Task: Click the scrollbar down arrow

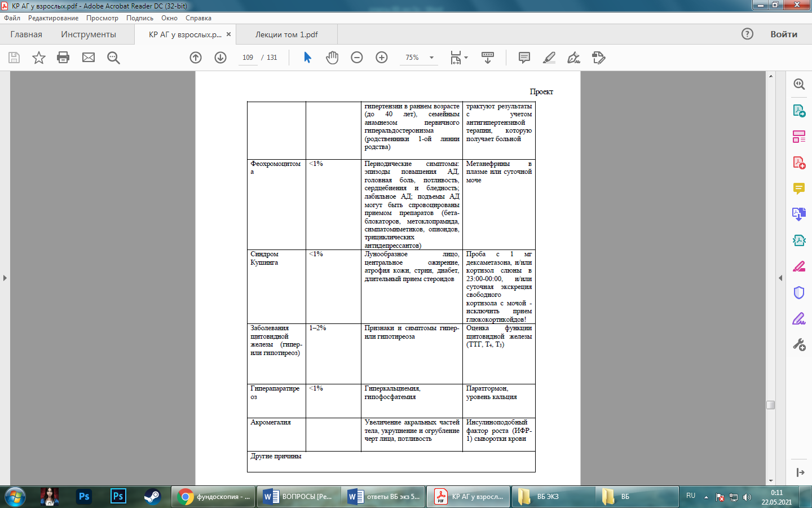Action: click(x=770, y=480)
